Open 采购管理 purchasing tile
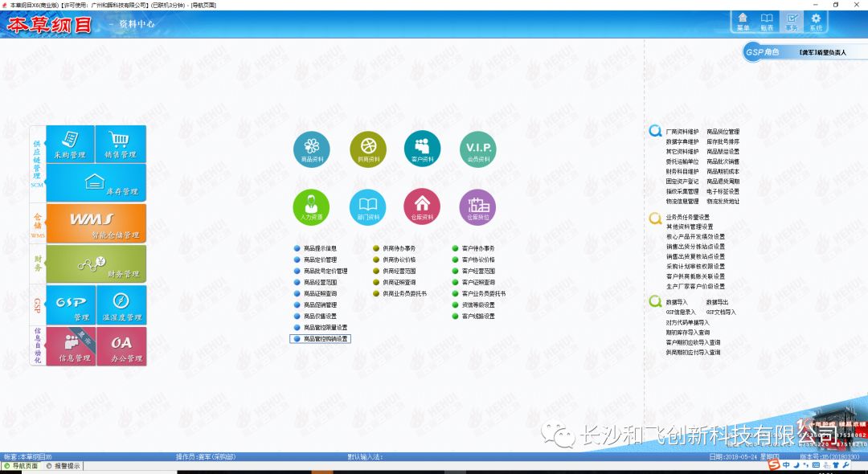This screenshot has height=474, width=868. tap(70, 144)
